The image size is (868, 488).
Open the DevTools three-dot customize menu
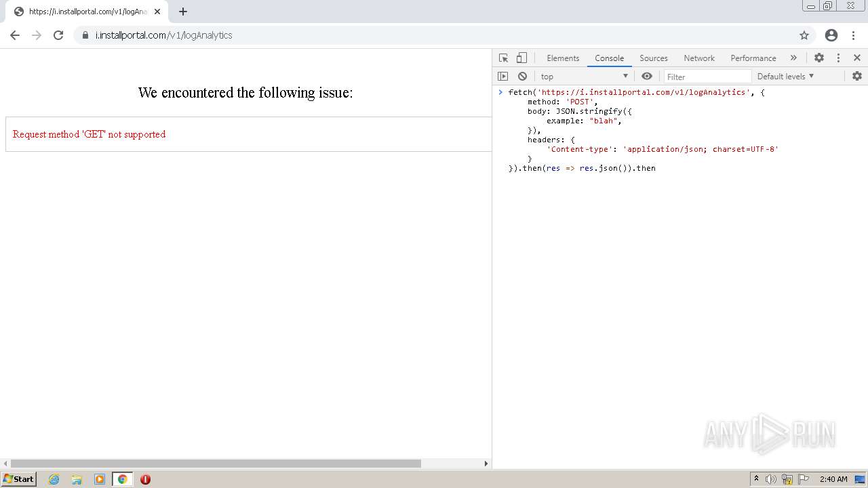coord(838,58)
